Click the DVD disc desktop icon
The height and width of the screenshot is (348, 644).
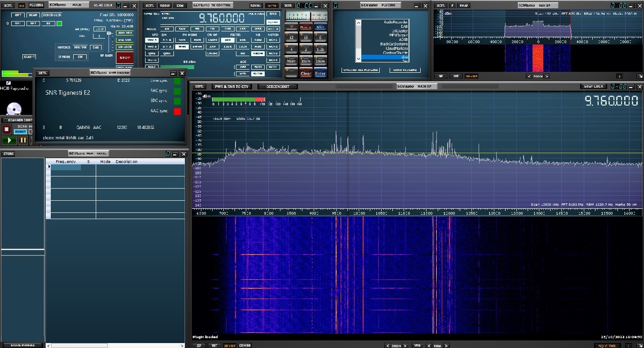click(x=14, y=108)
